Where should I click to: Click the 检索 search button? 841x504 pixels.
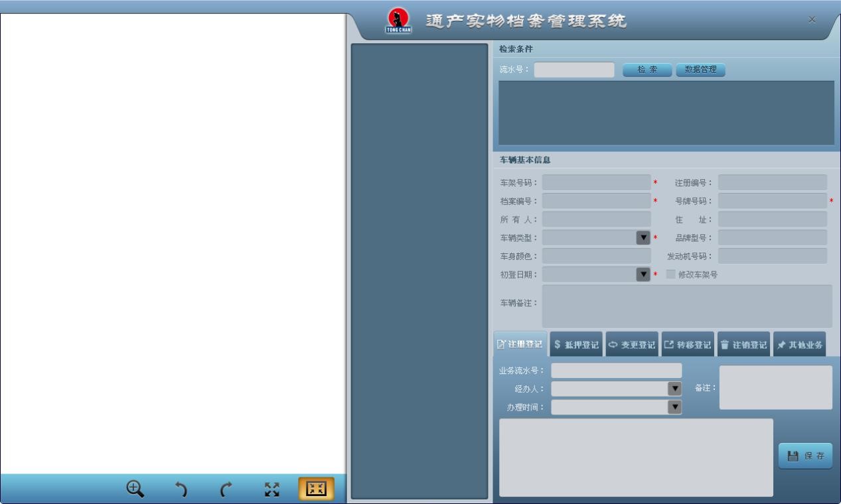[647, 70]
